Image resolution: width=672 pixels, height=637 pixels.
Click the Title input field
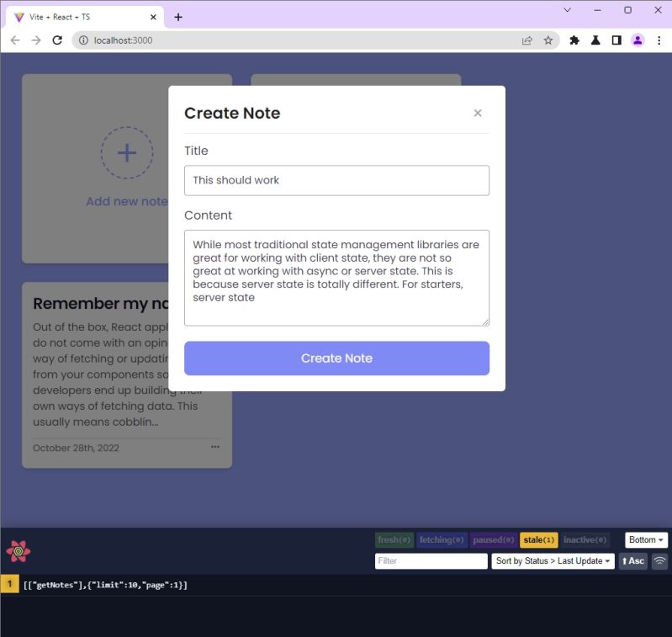(x=336, y=180)
